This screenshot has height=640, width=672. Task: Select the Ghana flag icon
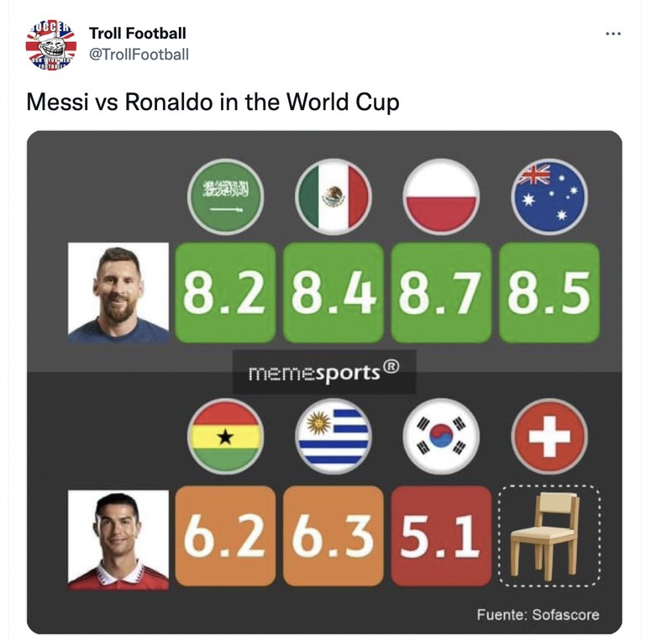(x=224, y=435)
